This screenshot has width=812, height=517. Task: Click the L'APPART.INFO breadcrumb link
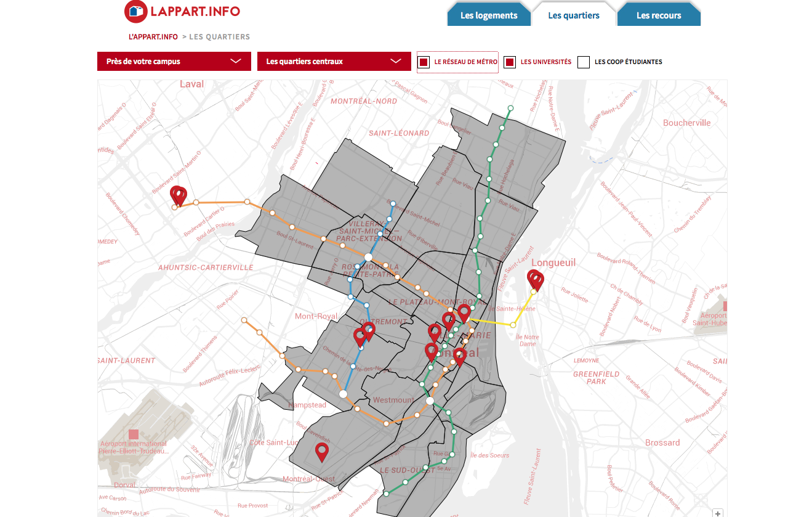point(153,37)
